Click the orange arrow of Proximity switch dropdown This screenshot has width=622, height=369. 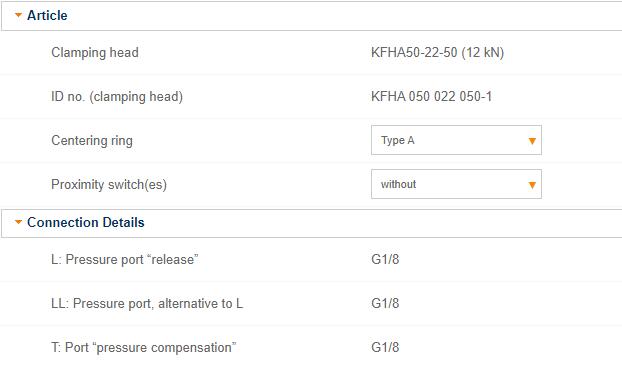(532, 185)
